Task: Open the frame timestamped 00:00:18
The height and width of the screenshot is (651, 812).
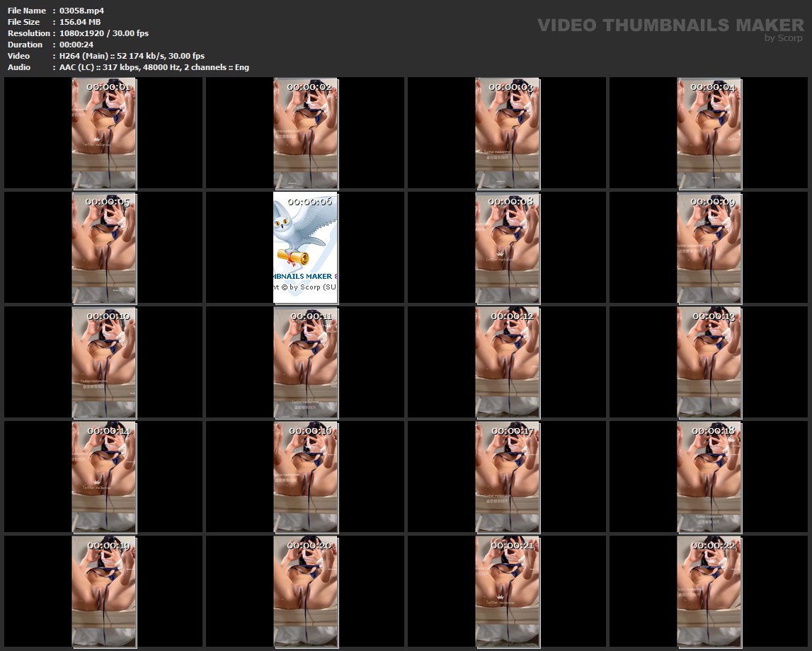Action: coord(709,477)
